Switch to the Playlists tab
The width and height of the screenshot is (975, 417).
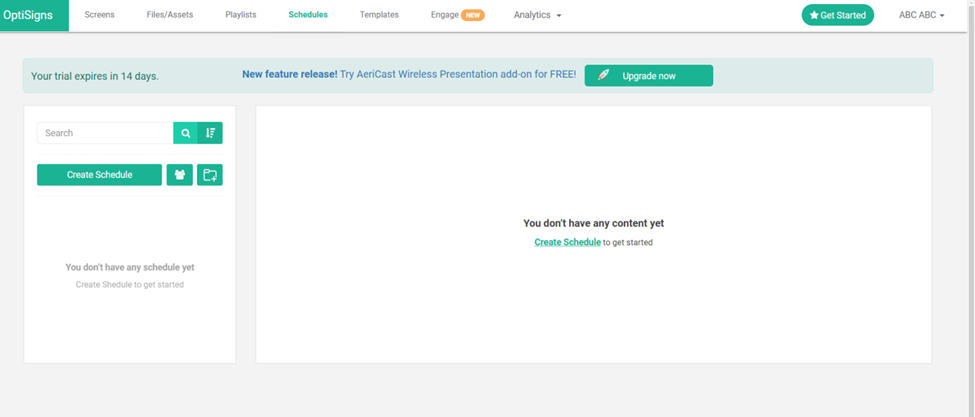[x=241, y=15]
